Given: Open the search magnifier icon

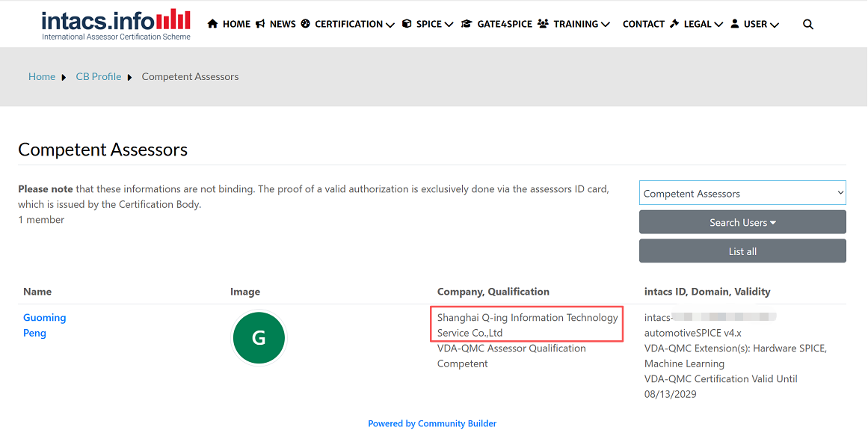Looking at the screenshot, I should point(808,25).
